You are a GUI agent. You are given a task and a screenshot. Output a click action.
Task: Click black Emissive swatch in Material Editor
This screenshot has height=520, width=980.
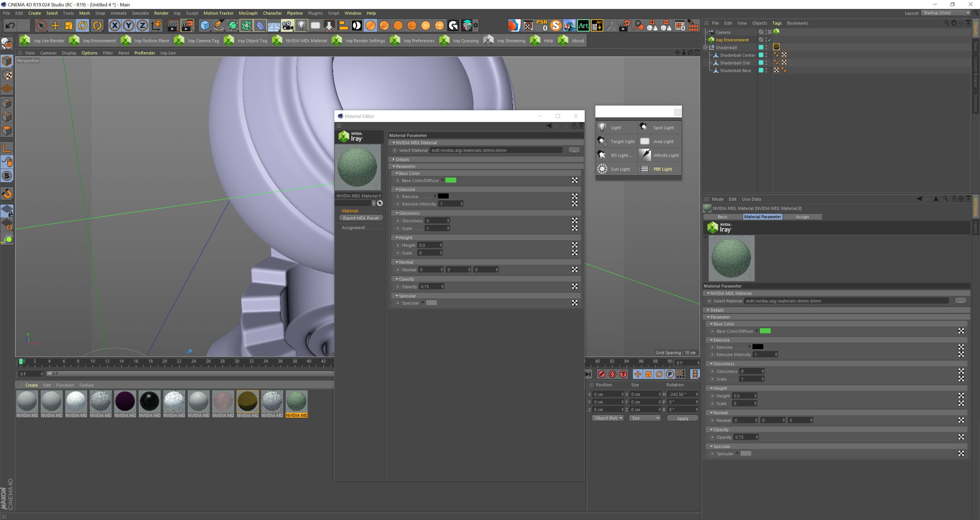[443, 196]
